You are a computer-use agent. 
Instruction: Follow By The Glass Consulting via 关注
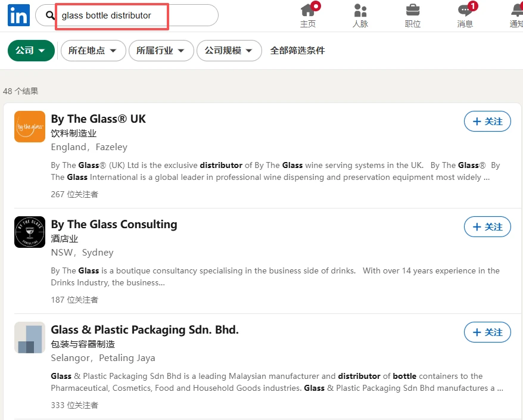487,227
